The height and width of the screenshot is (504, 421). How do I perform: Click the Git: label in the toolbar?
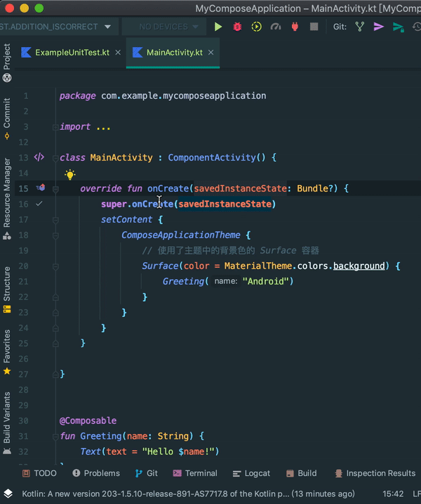[x=340, y=27]
